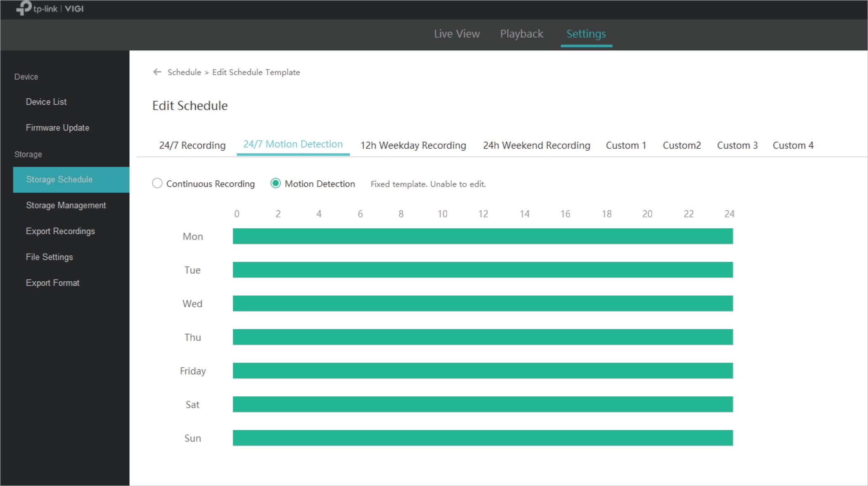Select the Custom2 template tab
The image size is (868, 486).
click(x=681, y=145)
